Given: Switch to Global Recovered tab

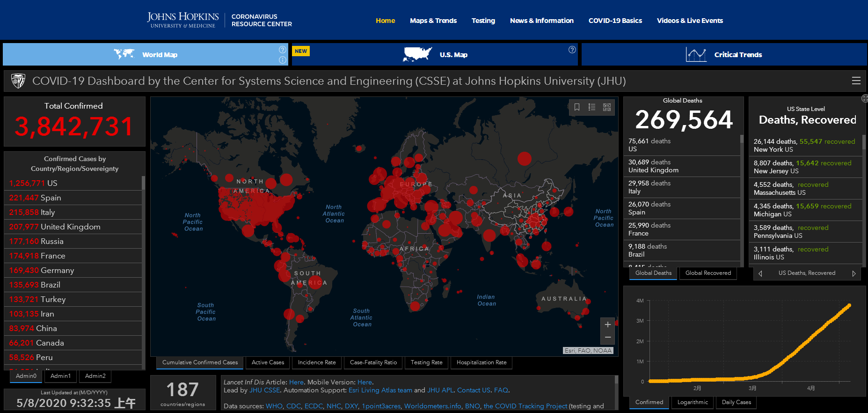Looking at the screenshot, I should [x=708, y=273].
